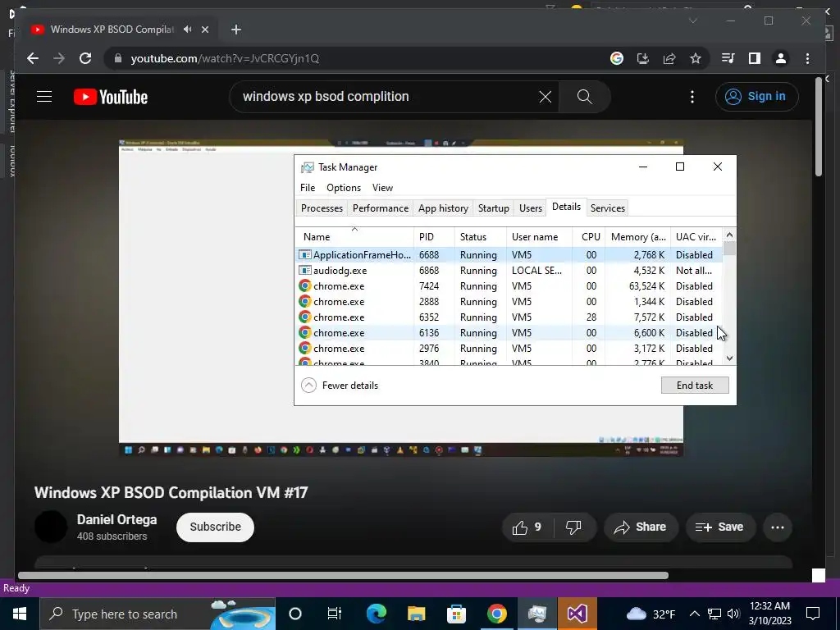Share this page from the address bar
840x630 pixels.
[x=669, y=58]
